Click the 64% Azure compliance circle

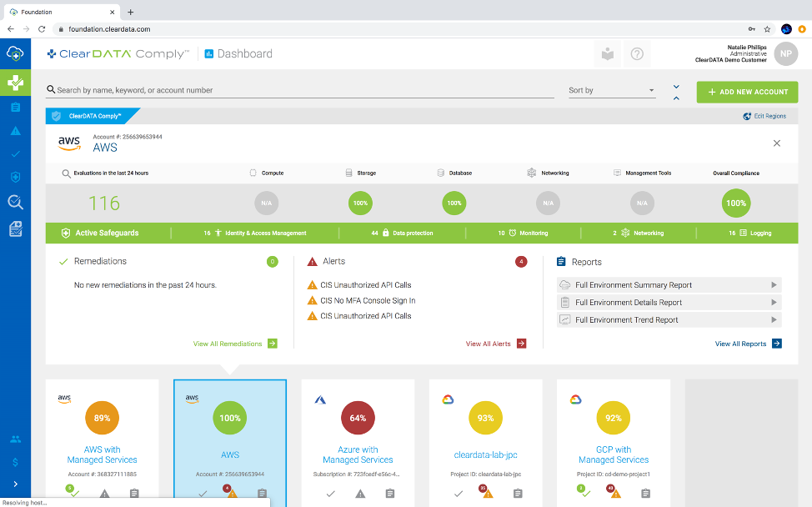click(x=358, y=418)
